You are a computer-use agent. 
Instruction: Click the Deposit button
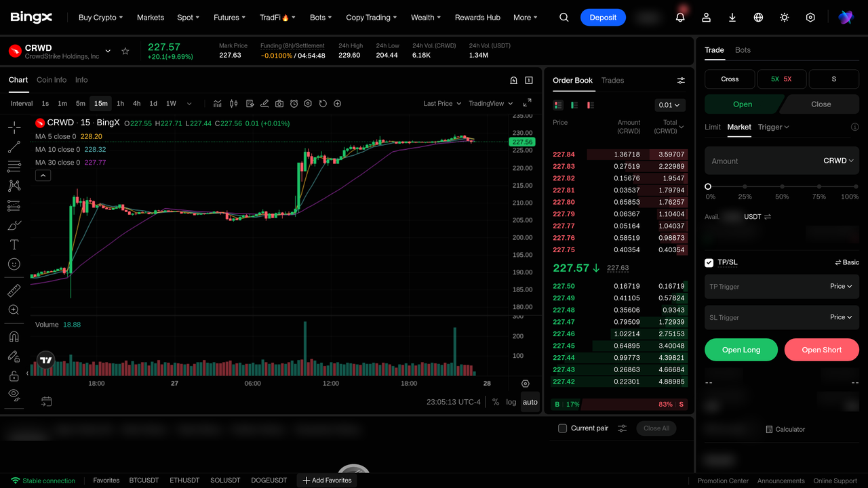coord(603,18)
